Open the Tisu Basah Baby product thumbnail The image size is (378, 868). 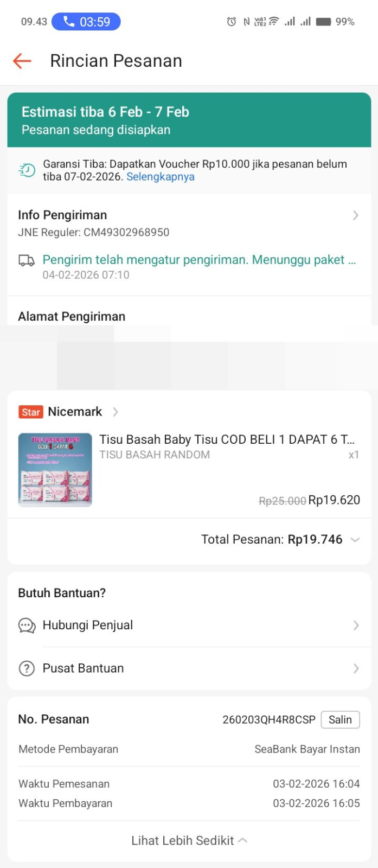pyautogui.click(x=55, y=470)
